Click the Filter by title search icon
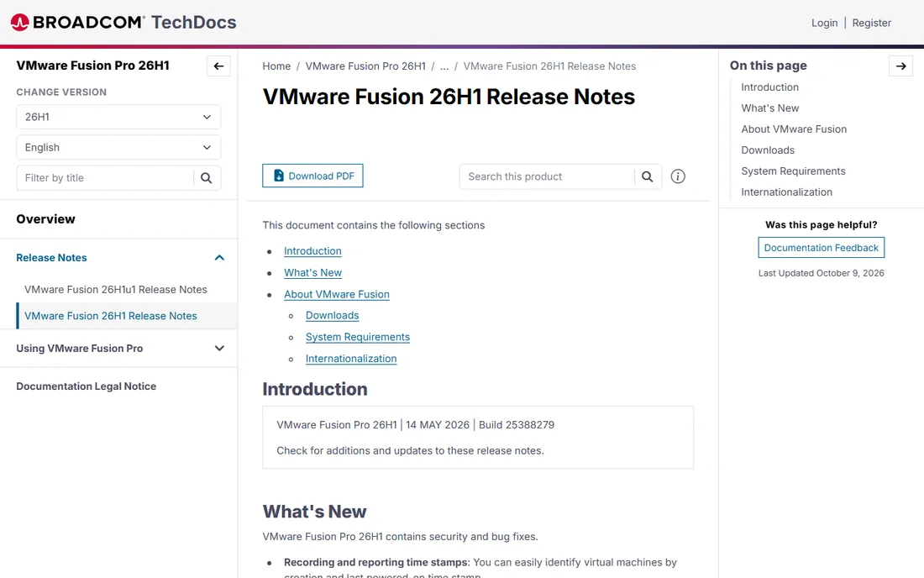The image size is (924, 578). (207, 178)
